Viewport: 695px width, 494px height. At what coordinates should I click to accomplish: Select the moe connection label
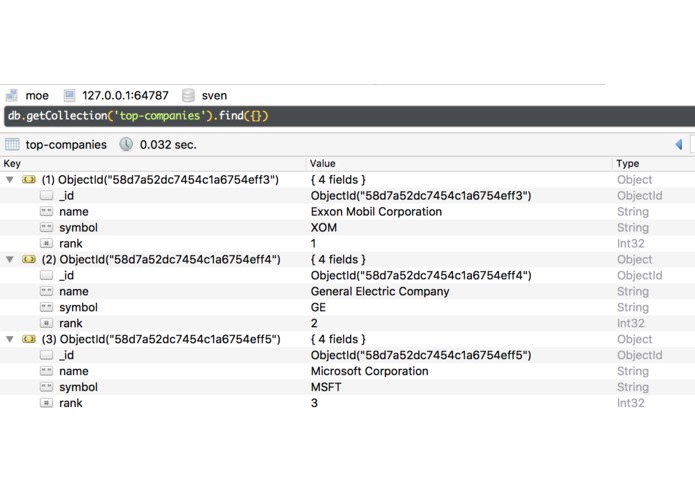[x=37, y=95]
